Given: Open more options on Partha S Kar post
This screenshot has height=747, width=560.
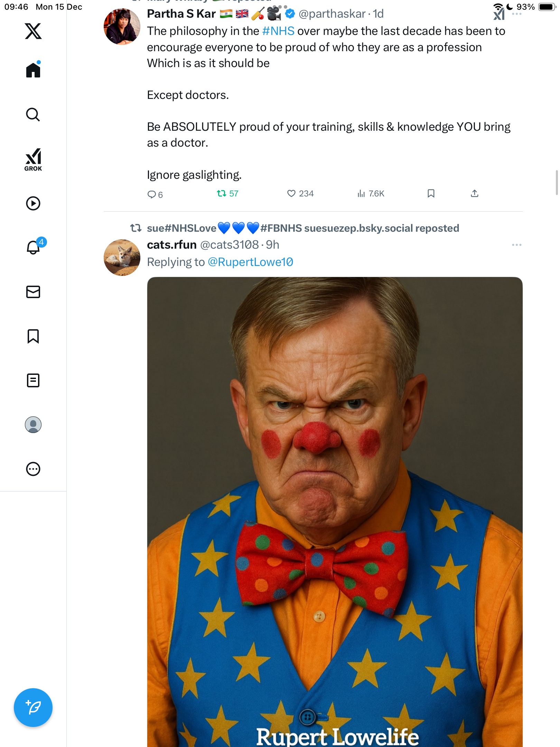Looking at the screenshot, I should click(x=516, y=14).
